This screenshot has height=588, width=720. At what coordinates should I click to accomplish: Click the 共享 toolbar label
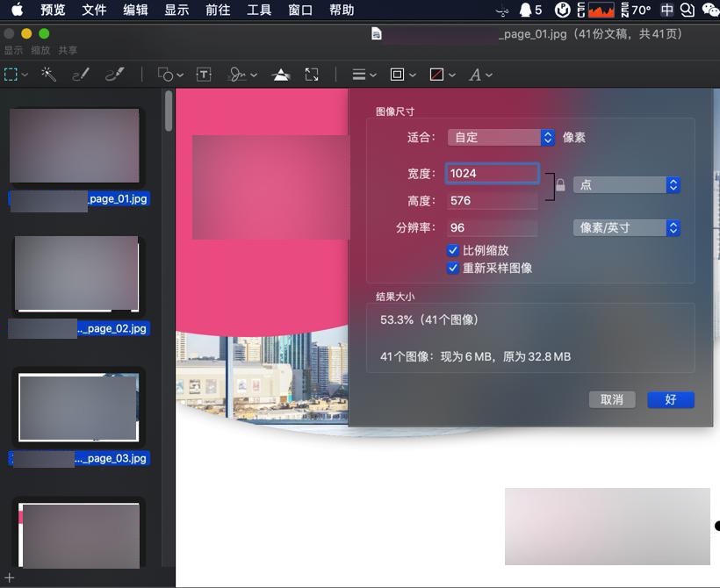[68, 51]
